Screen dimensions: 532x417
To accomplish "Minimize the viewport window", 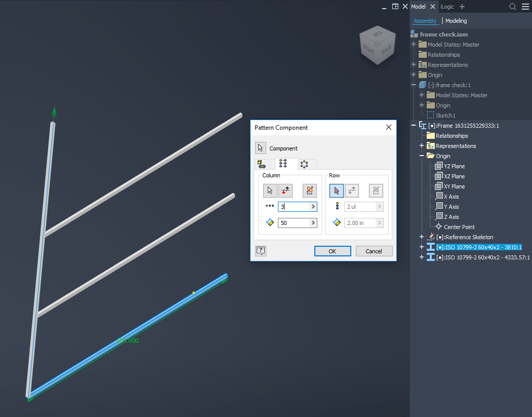I will click(x=384, y=7).
